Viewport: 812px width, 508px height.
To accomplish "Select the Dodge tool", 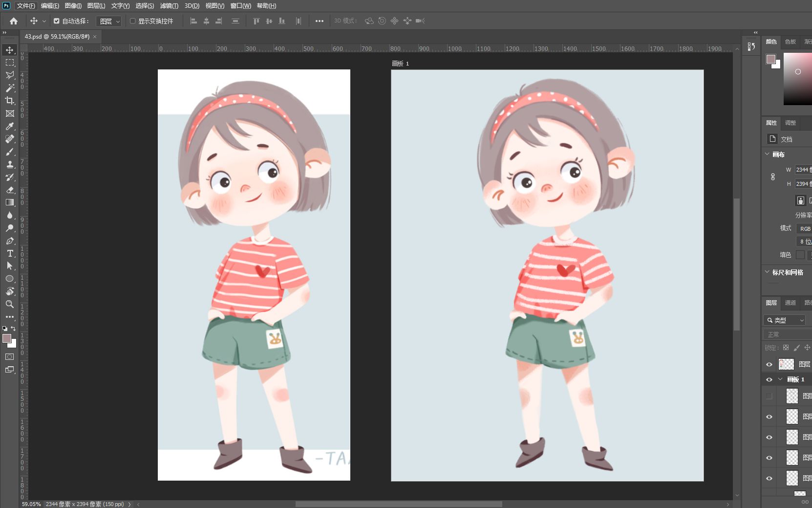I will (10, 228).
